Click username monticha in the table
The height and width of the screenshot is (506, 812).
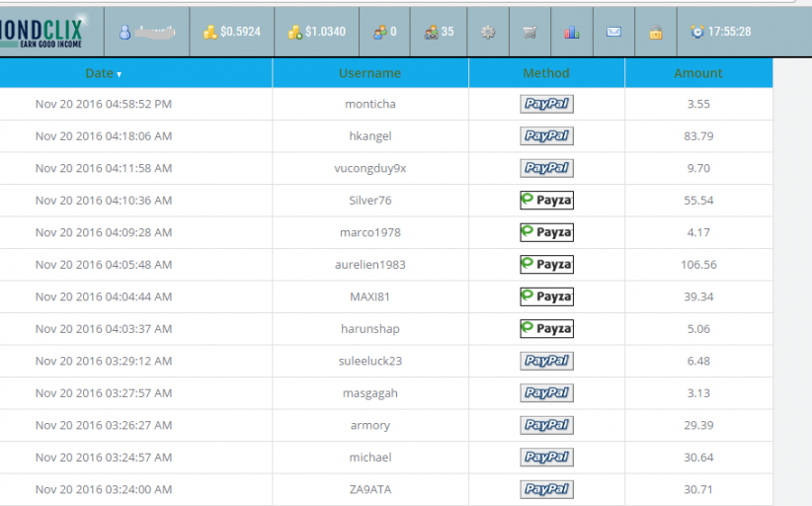[369, 104]
